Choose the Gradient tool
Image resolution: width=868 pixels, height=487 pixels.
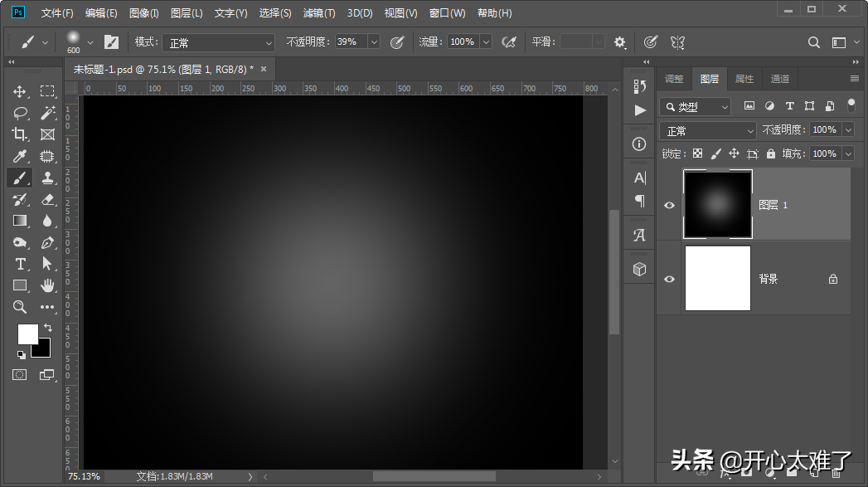point(20,221)
